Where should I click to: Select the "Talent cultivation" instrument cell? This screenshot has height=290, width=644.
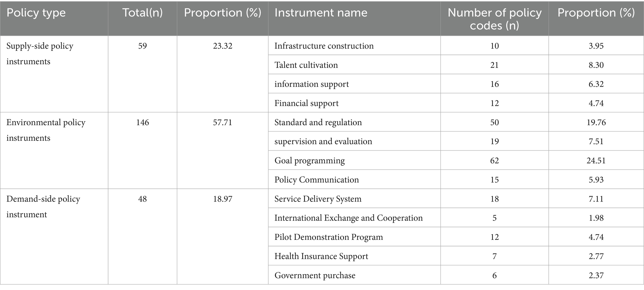[x=306, y=65]
